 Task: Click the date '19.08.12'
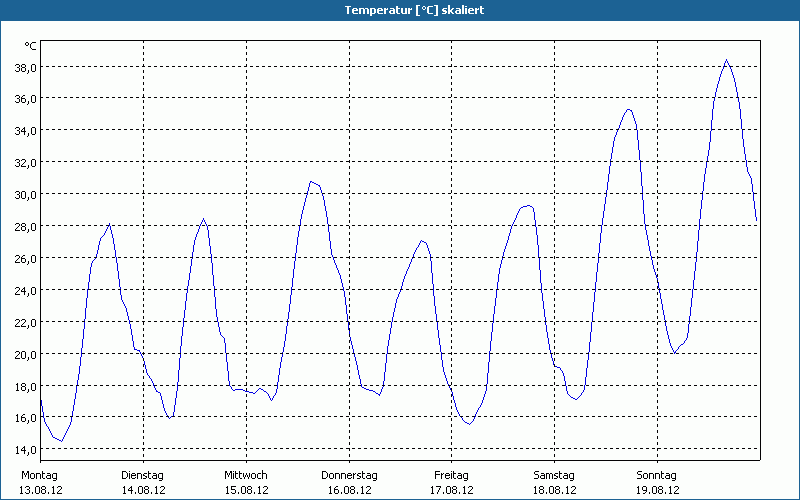point(658,490)
